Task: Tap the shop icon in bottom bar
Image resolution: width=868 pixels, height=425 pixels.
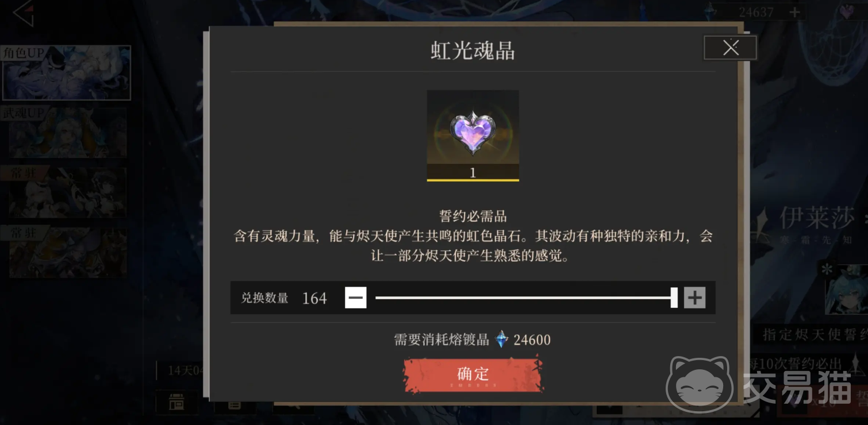Action: pyautogui.click(x=176, y=403)
